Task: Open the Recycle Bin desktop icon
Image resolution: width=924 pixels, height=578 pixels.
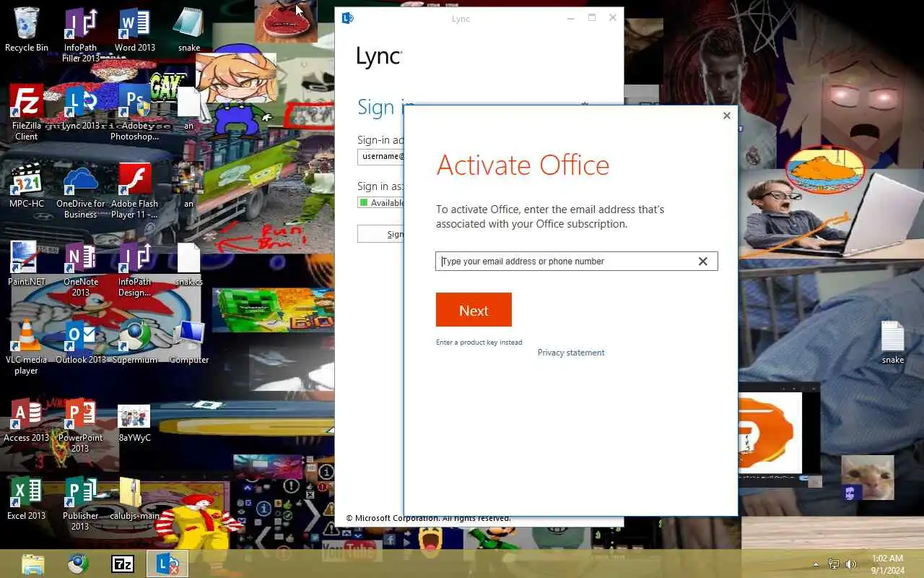Action: point(27,30)
